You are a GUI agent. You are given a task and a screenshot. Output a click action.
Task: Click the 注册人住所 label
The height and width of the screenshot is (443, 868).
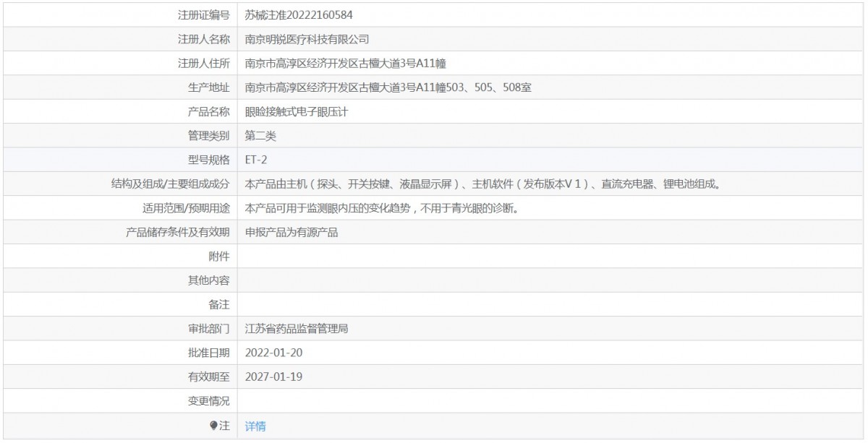click(x=204, y=63)
